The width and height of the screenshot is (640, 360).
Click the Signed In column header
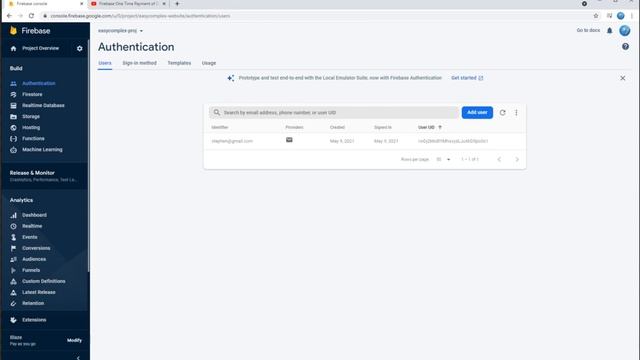[383, 127]
